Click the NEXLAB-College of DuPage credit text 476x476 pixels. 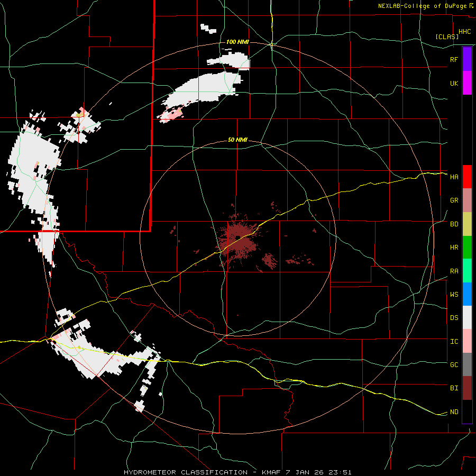pyautogui.click(x=422, y=6)
